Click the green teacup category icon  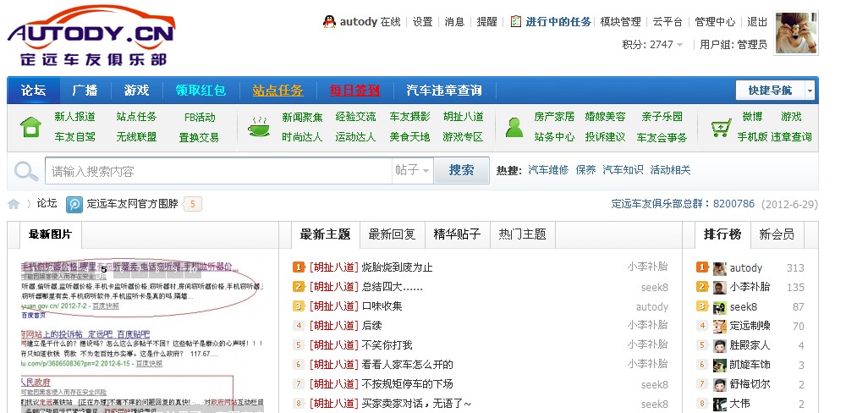click(259, 127)
